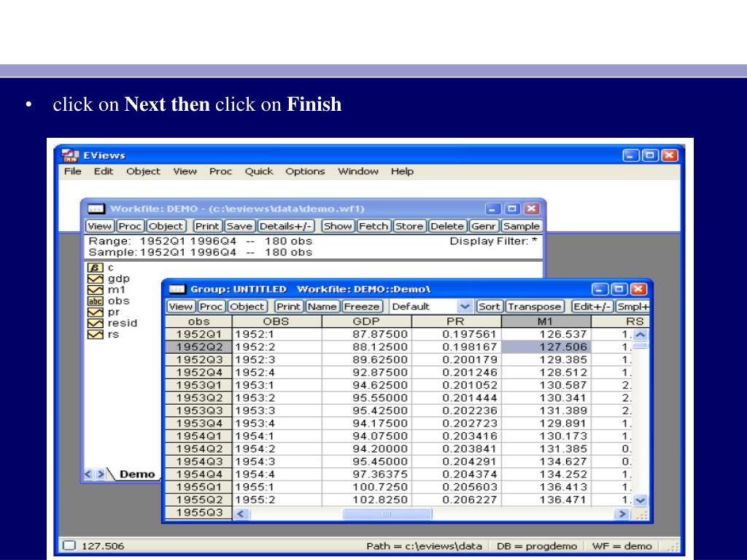
Task: Toggle Edit+/- in Group toolbar
Action: (x=592, y=307)
